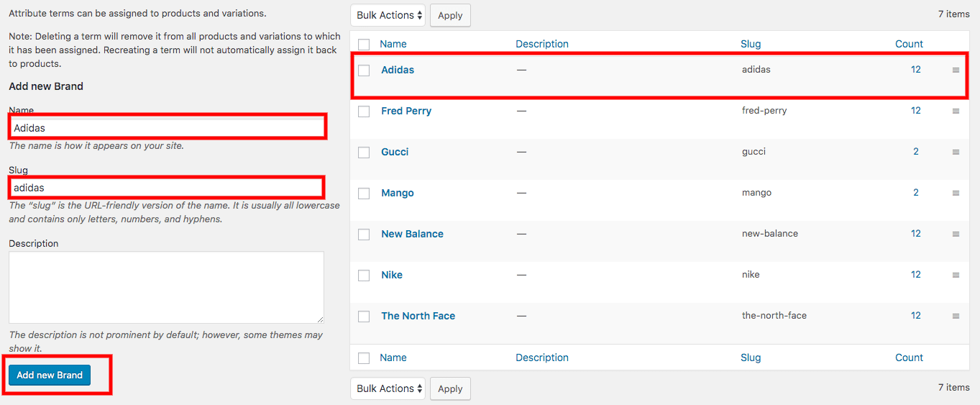
Task: Click the Add new Brand button
Action: [50, 375]
